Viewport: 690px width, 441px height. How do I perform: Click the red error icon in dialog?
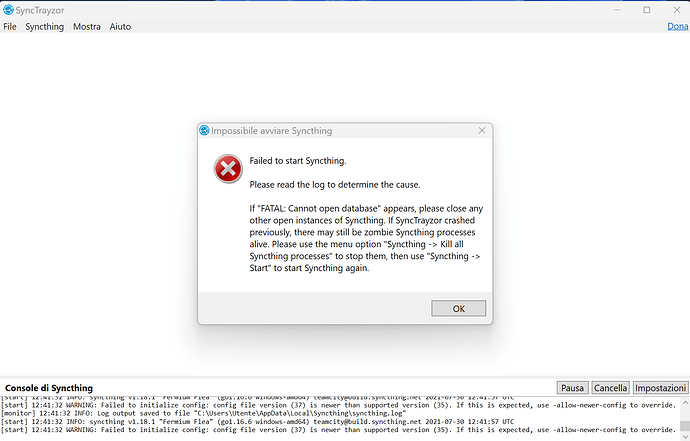pos(228,169)
